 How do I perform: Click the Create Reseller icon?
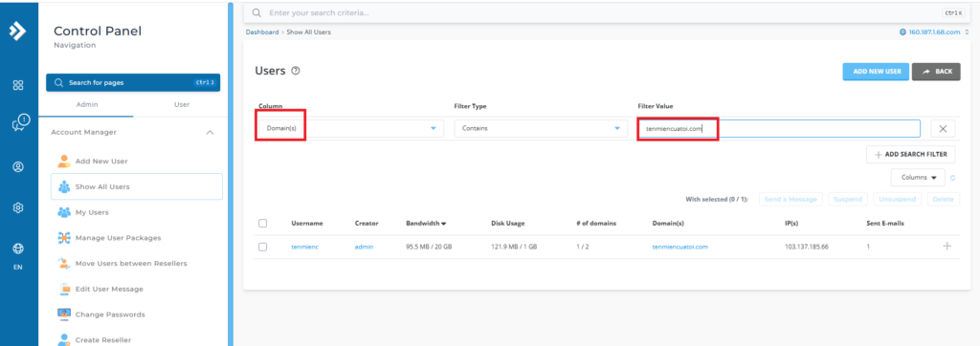click(x=64, y=339)
